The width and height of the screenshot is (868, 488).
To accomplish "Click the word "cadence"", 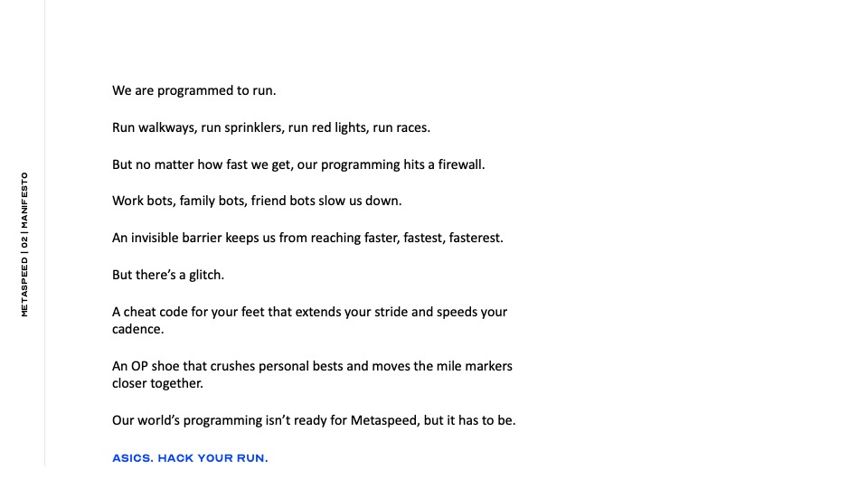I will coord(136,330).
